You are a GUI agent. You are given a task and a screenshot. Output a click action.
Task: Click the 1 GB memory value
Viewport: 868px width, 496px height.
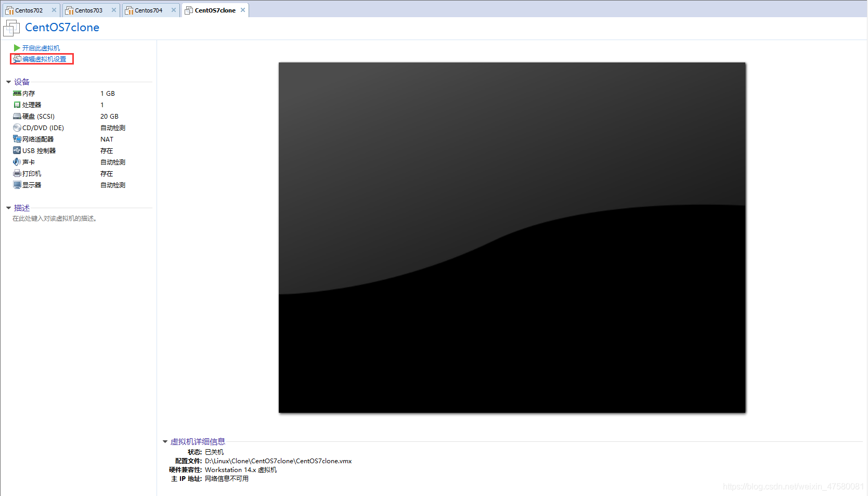click(108, 94)
